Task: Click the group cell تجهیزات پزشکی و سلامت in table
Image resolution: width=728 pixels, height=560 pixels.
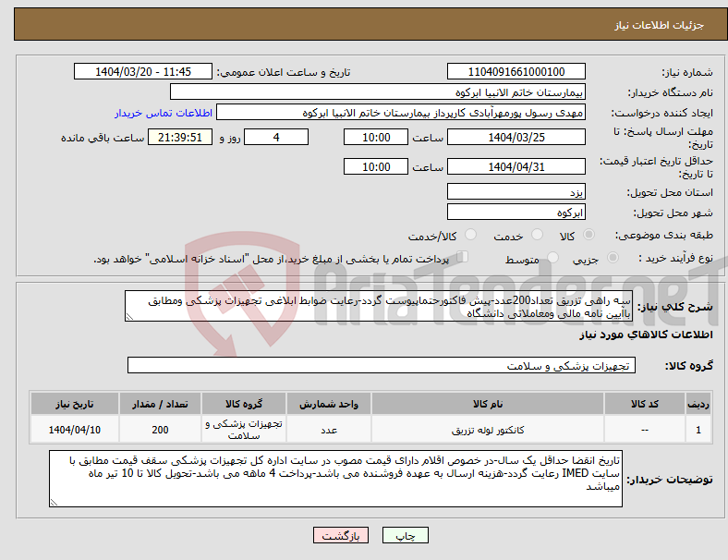Action: (x=244, y=430)
